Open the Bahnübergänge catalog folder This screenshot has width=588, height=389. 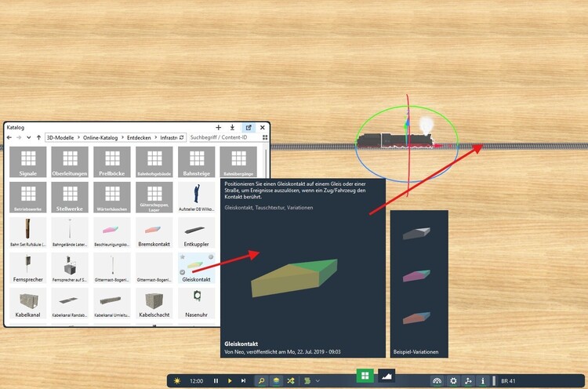click(238, 162)
